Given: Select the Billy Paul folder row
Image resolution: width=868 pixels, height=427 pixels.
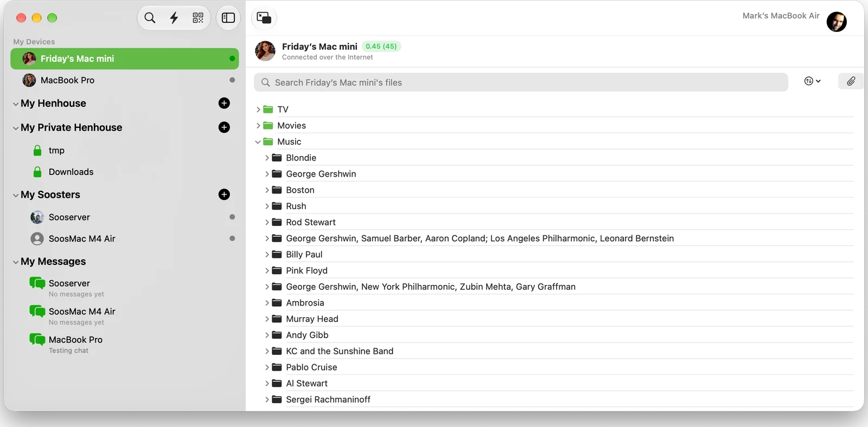Looking at the screenshot, I should click(x=558, y=254).
